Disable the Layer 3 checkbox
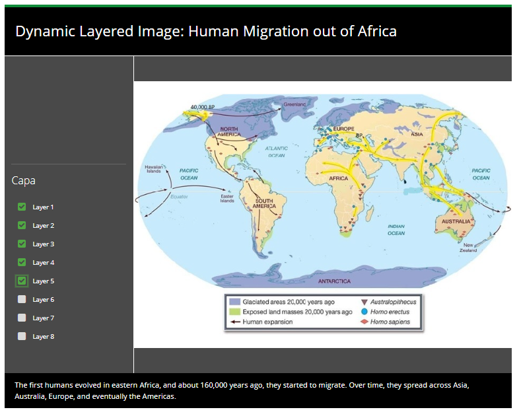This screenshot has width=519, height=420. pyautogui.click(x=22, y=244)
